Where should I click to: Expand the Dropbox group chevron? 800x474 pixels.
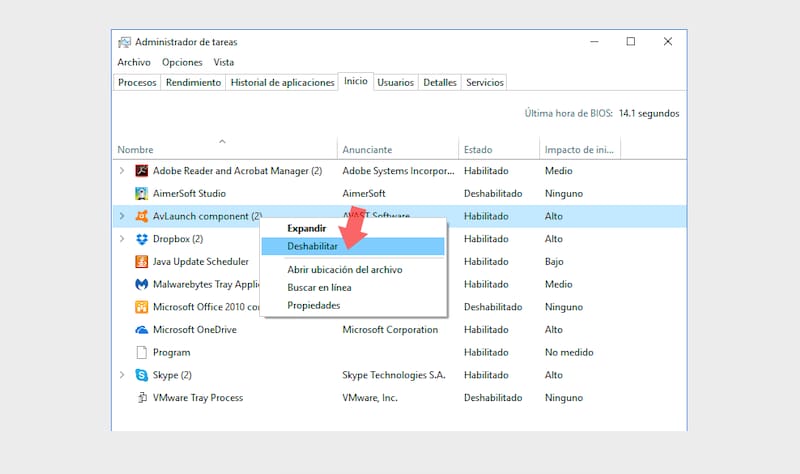click(x=121, y=239)
